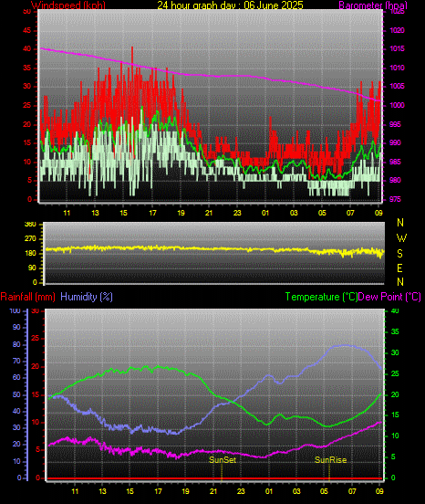Click the temperature value '20' on green axis

pyautogui.click(x=395, y=394)
